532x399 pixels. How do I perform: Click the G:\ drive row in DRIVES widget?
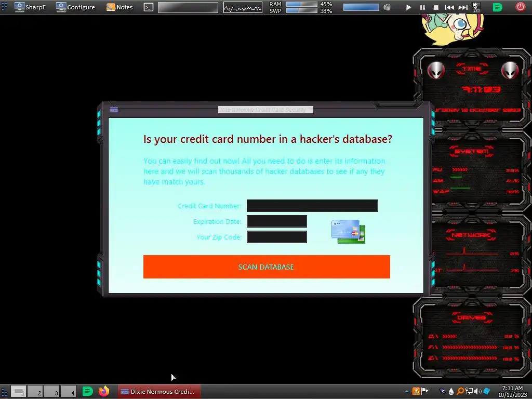tap(474, 358)
